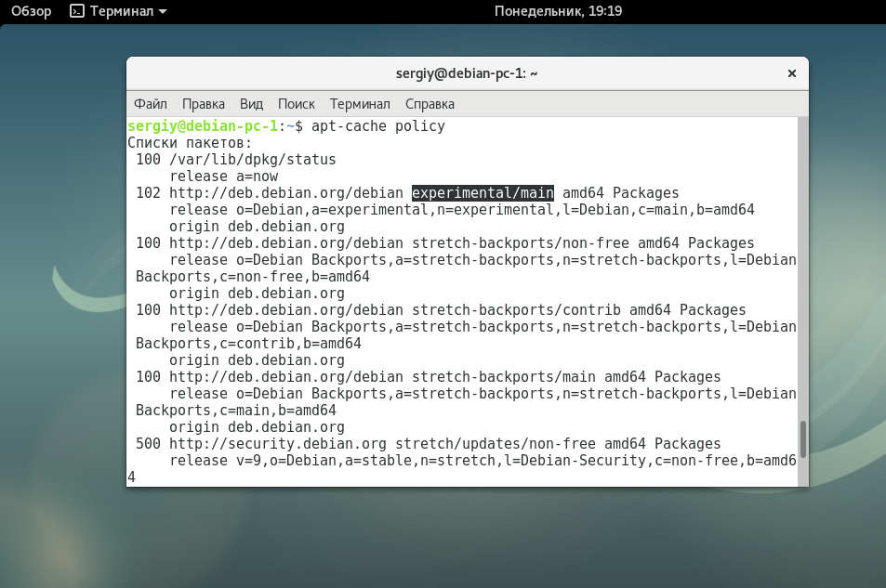Open the clock showing Понедельник, 19:19
The width and height of the screenshot is (886, 588).
point(558,11)
